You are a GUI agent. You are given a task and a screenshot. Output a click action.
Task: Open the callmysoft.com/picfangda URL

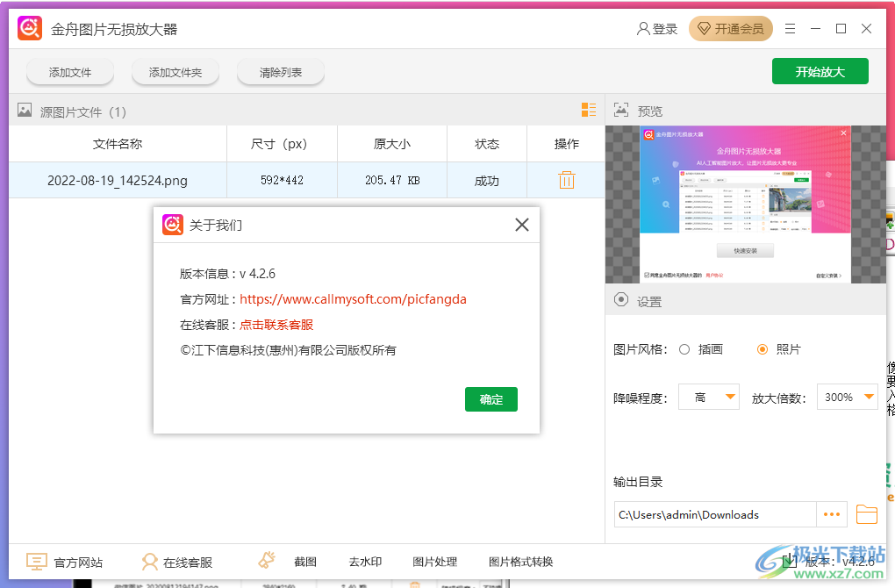[353, 299]
